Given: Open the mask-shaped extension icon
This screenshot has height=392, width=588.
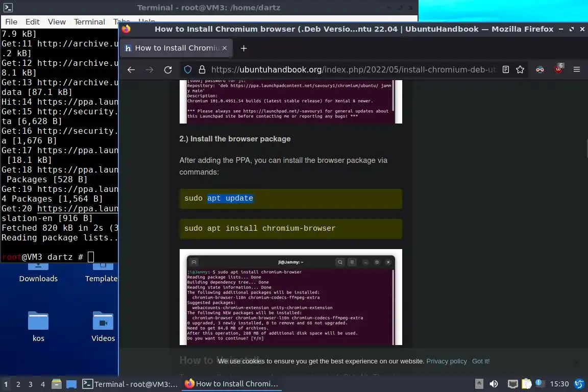Looking at the screenshot, I should 540,70.
